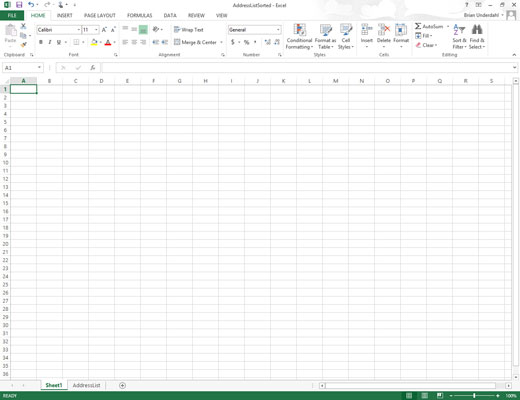Toggle Bottom Align highlighted button

(143, 30)
